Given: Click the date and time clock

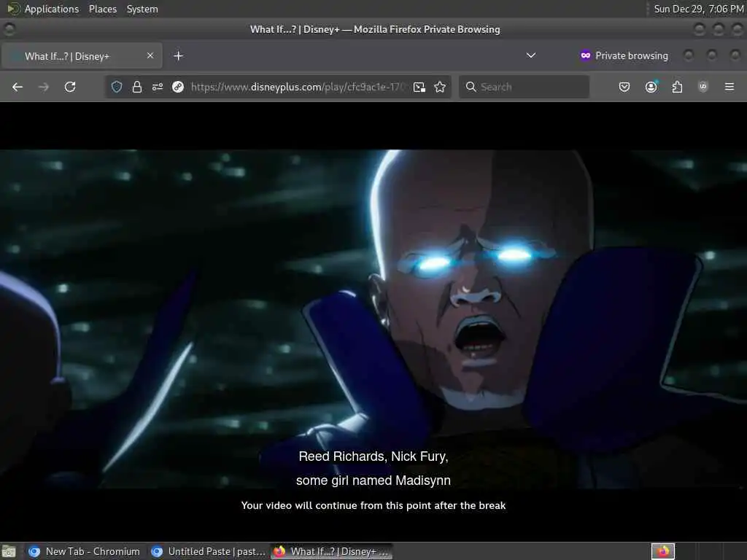Looking at the screenshot, I should tap(698, 9).
